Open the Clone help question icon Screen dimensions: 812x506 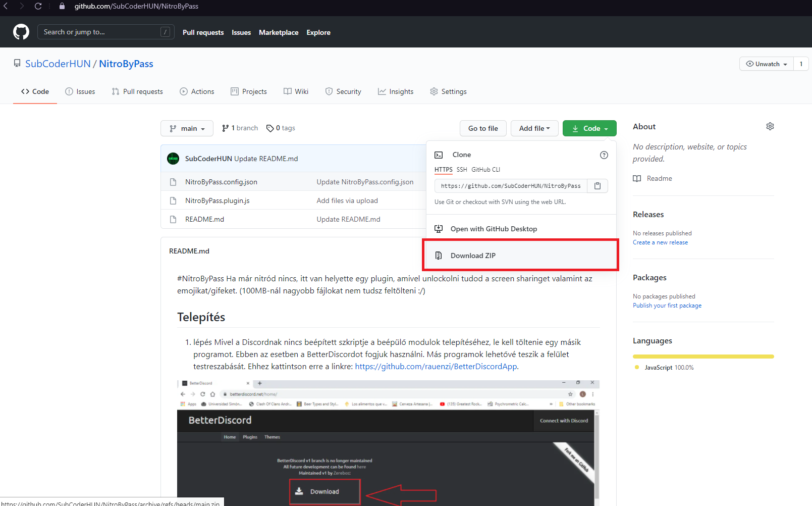click(x=604, y=155)
